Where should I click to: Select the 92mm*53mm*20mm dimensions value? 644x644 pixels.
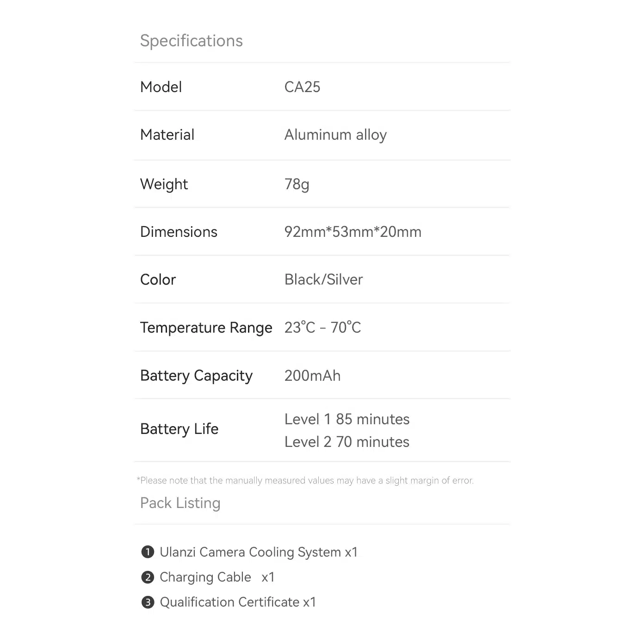[x=353, y=232]
